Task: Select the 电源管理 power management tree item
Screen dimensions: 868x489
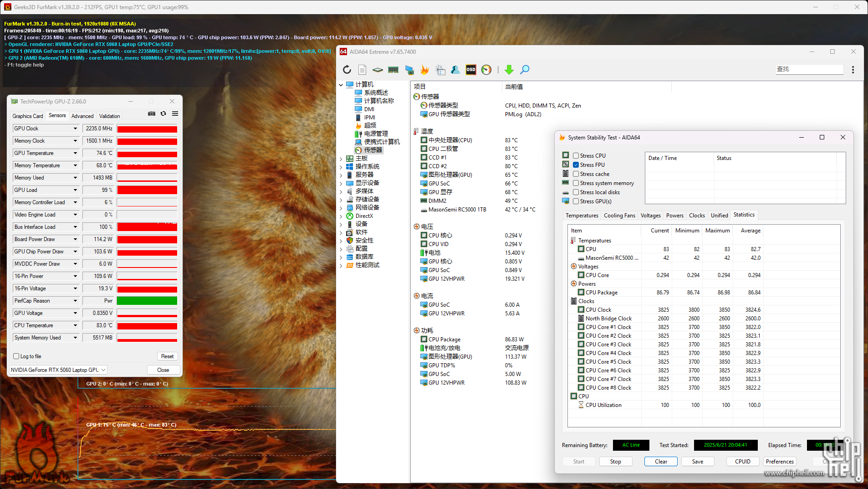Action: point(376,134)
